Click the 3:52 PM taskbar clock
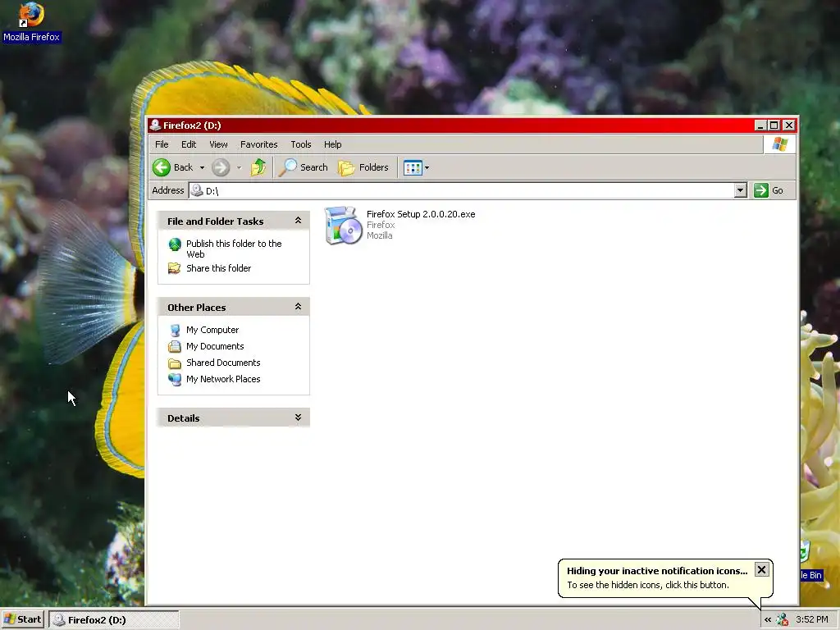Image resolution: width=840 pixels, height=630 pixels. pyautogui.click(x=811, y=620)
